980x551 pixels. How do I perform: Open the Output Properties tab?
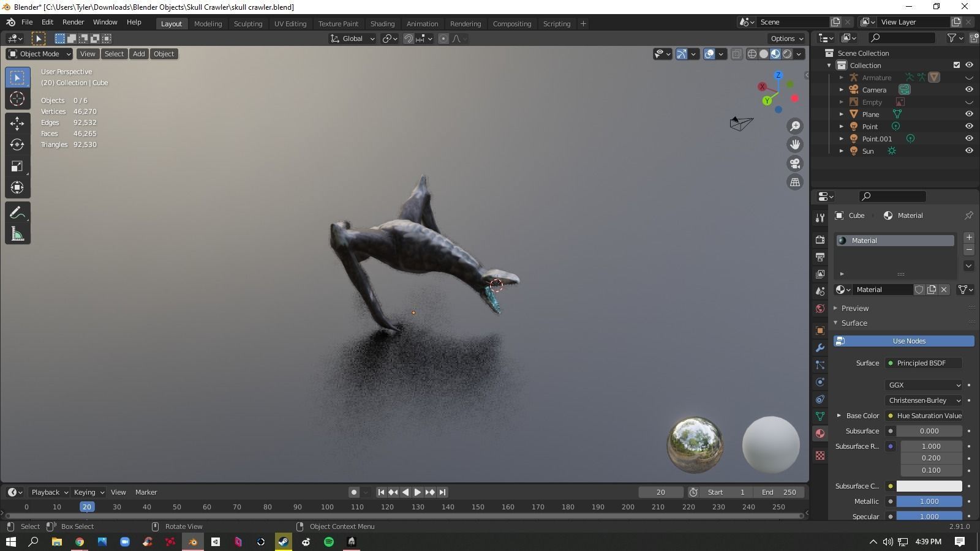[x=820, y=257]
